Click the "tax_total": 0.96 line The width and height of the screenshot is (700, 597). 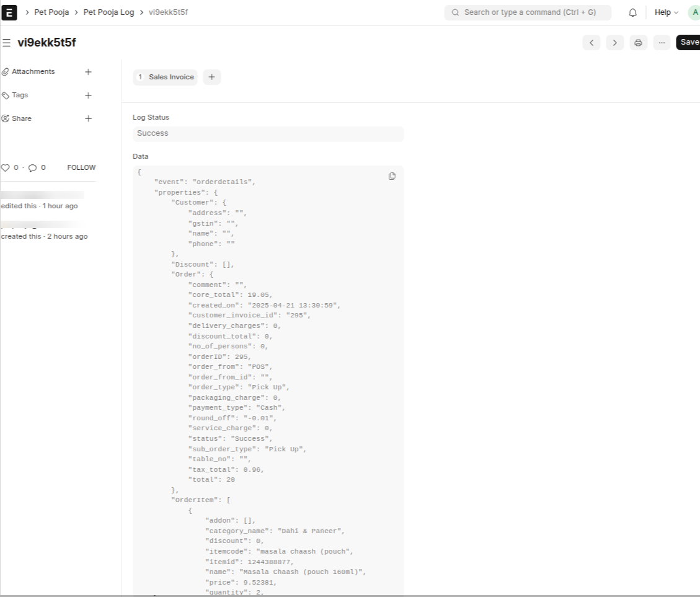pos(226,470)
